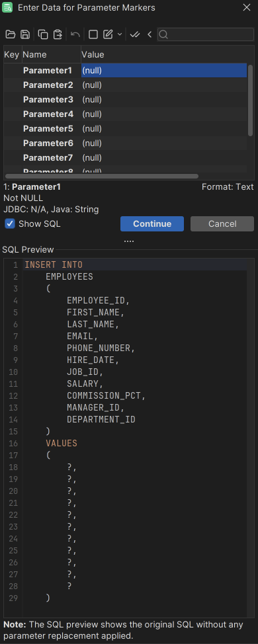
Task: Click the dialog's green title bar icon
Action: [7, 7]
